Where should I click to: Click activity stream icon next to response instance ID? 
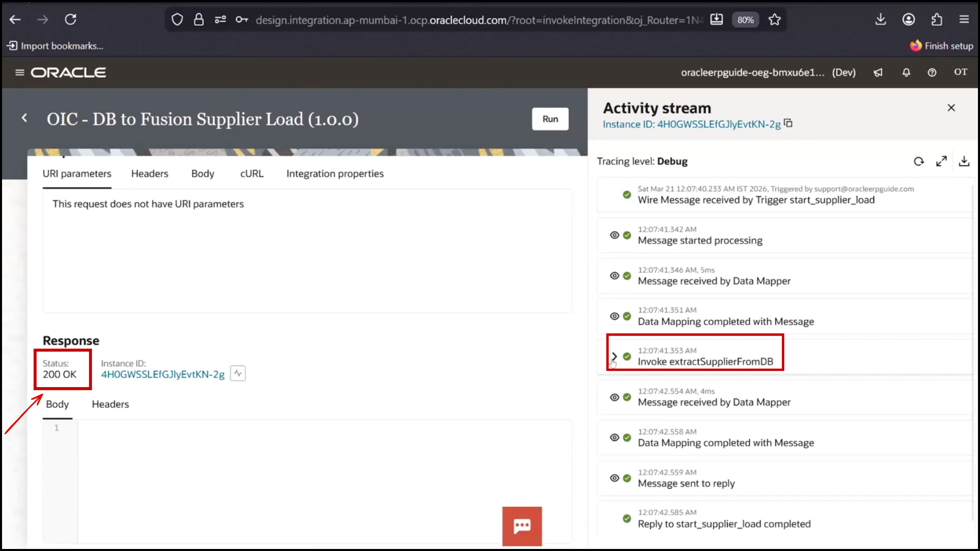coord(238,373)
